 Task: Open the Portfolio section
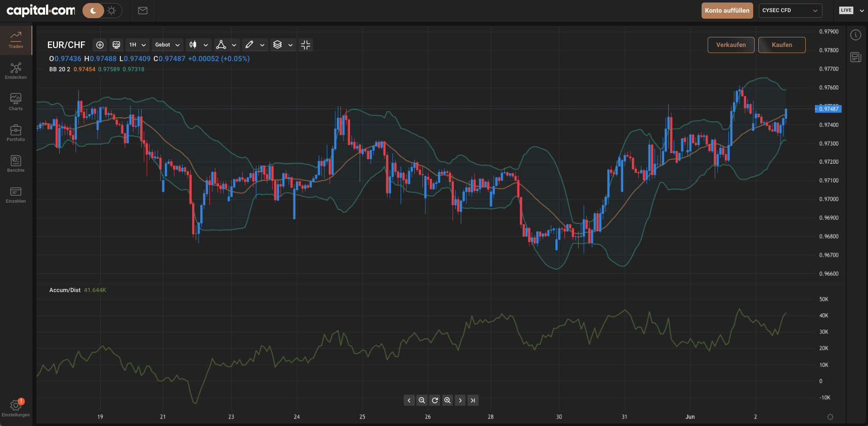tap(16, 133)
